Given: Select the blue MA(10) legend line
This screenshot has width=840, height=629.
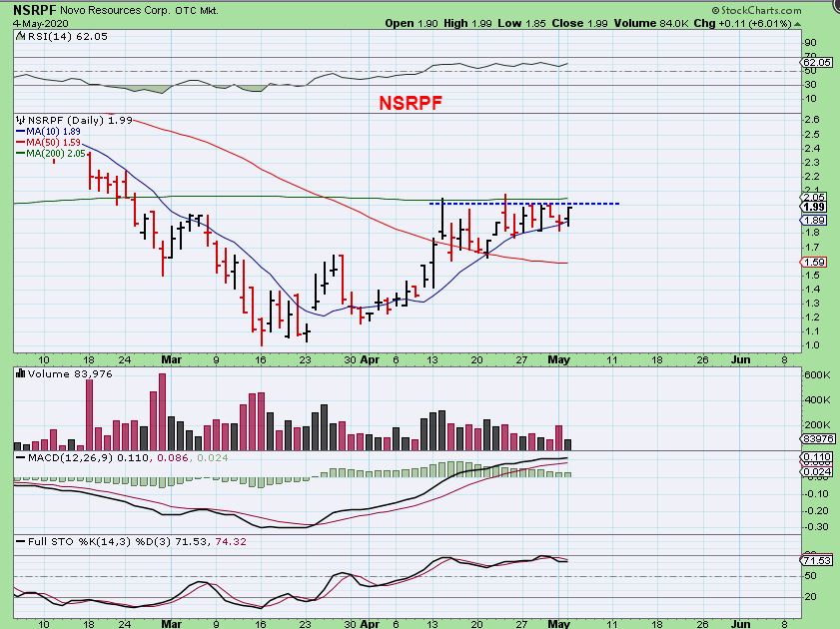Looking at the screenshot, I should click(x=21, y=132).
